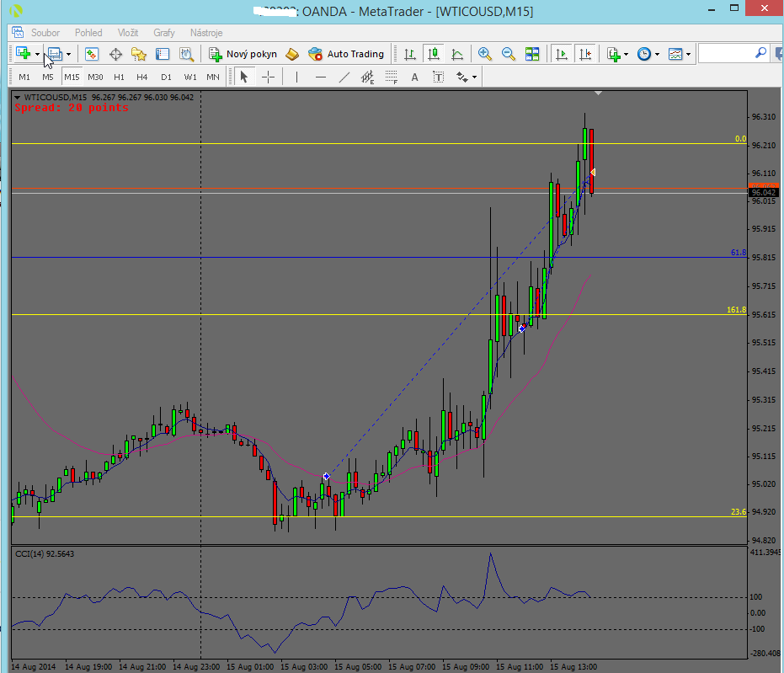Select the M30 timeframe

(95, 77)
